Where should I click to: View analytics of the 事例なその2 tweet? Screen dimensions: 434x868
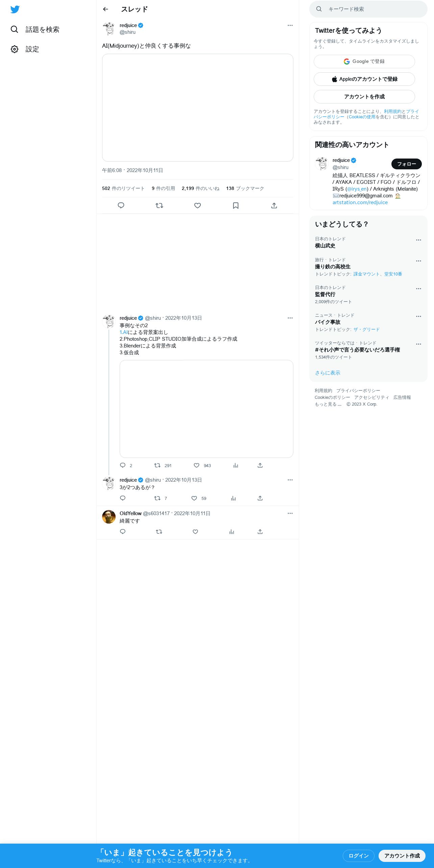[x=236, y=465]
